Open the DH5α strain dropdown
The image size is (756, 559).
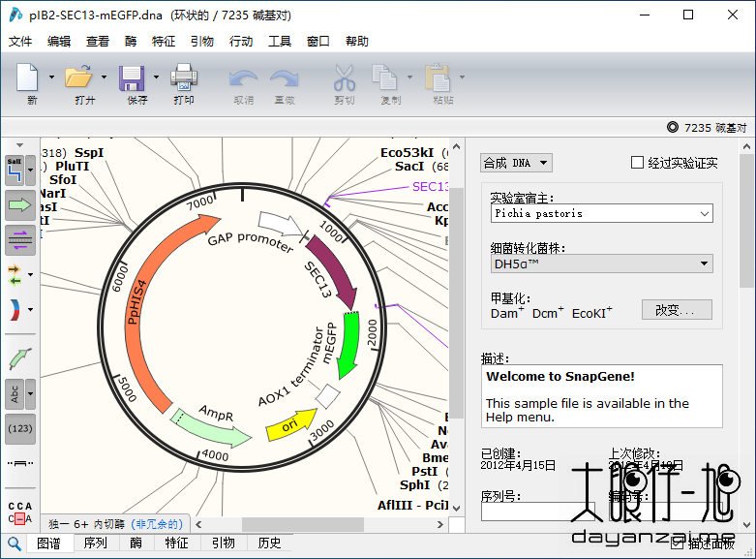(602, 264)
